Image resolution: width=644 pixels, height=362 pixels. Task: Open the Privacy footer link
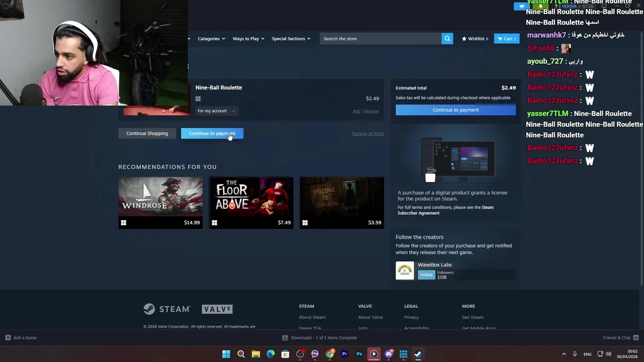411,317
